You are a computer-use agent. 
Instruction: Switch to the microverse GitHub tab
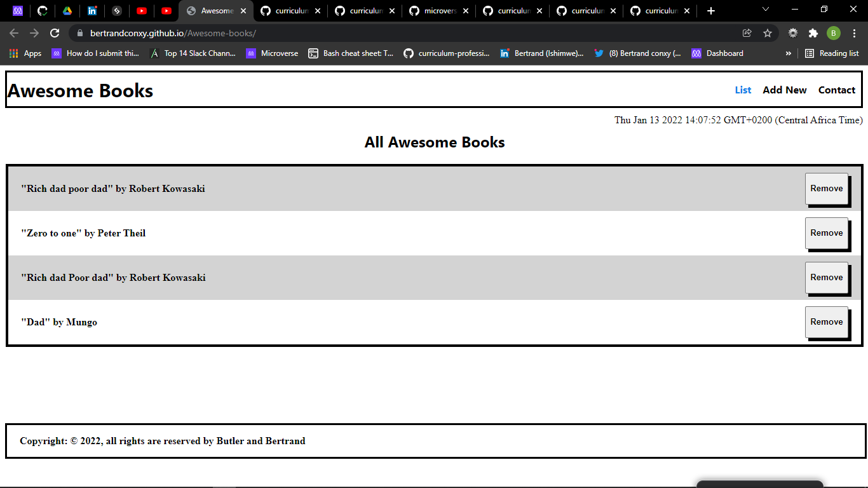[x=438, y=10]
